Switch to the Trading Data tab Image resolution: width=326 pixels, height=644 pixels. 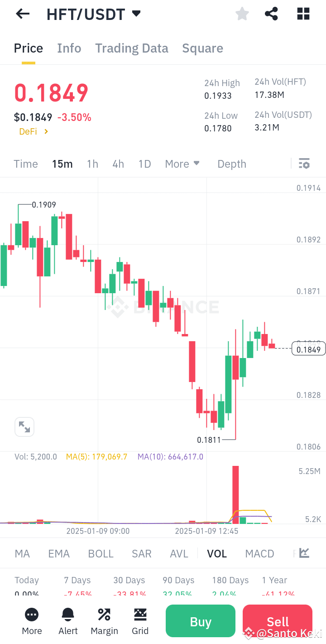(x=131, y=48)
